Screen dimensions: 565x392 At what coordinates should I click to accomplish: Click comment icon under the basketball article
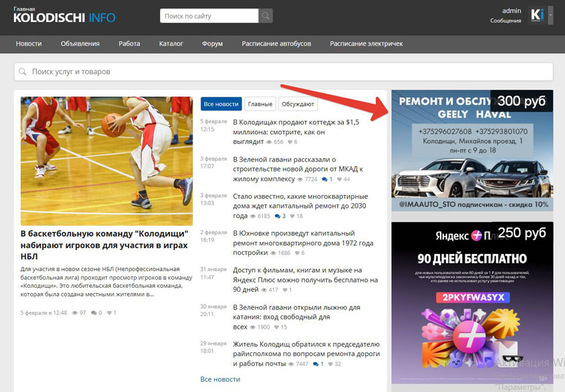tap(93, 313)
